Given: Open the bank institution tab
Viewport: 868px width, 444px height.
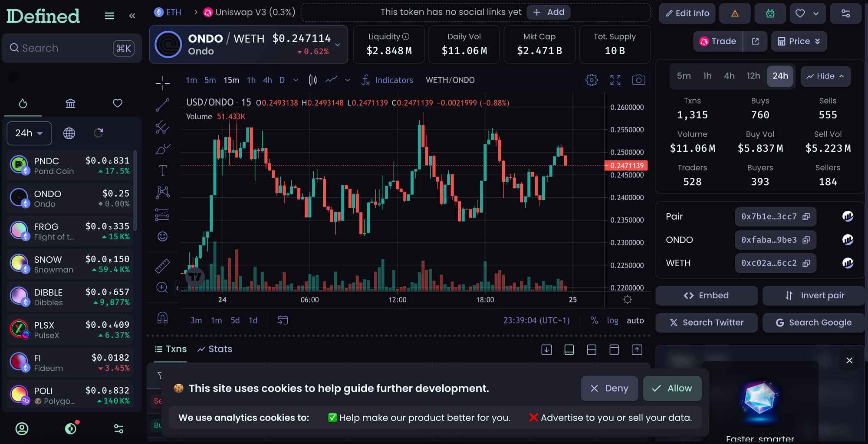Looking at the screenshot, I should pos(70,104).
